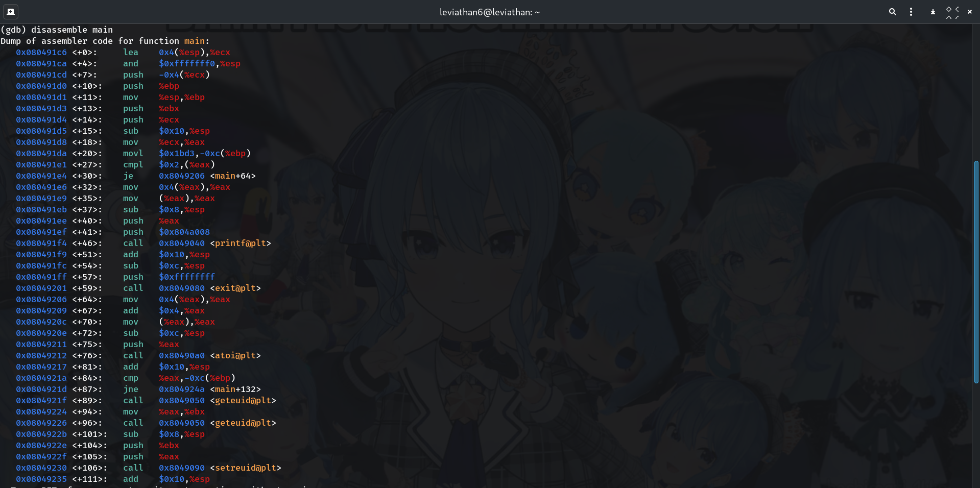Click the jne target main+132
Screen dimensions: 980x488
pyautogui.click(x=235, y=389)
